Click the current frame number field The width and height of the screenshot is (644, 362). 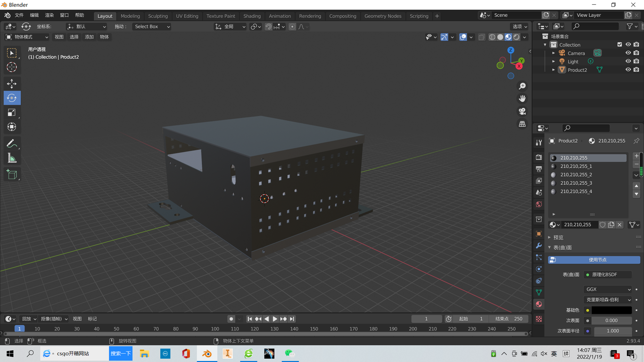[426, 319]
